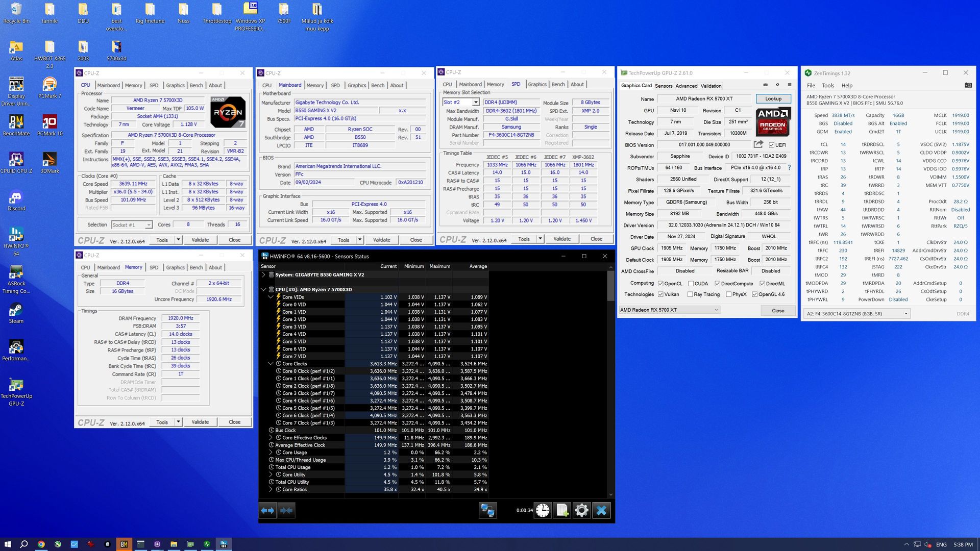Open the PCMark 10 desktop shortcut
980x551 pixels.
(x=50, y=125)
